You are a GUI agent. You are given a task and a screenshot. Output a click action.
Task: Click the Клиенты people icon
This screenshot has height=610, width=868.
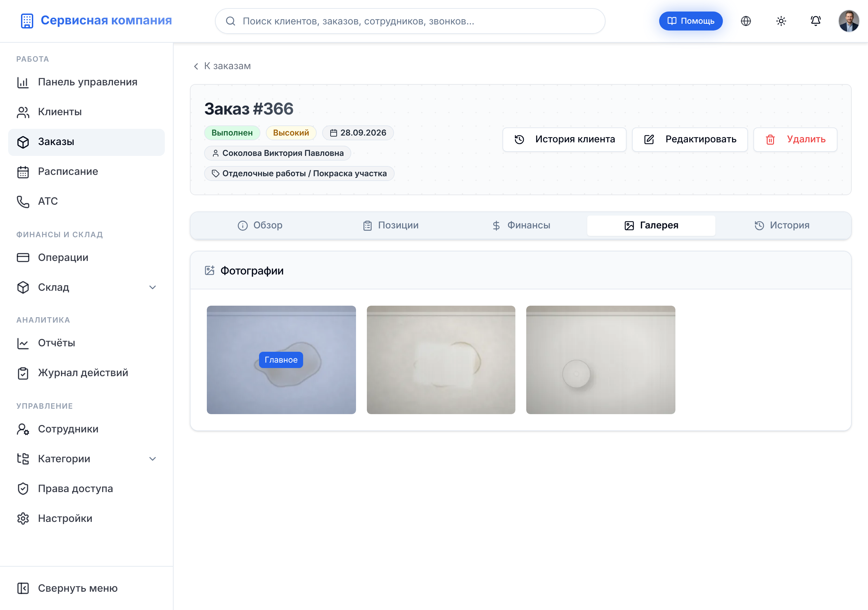coord(23,112)
